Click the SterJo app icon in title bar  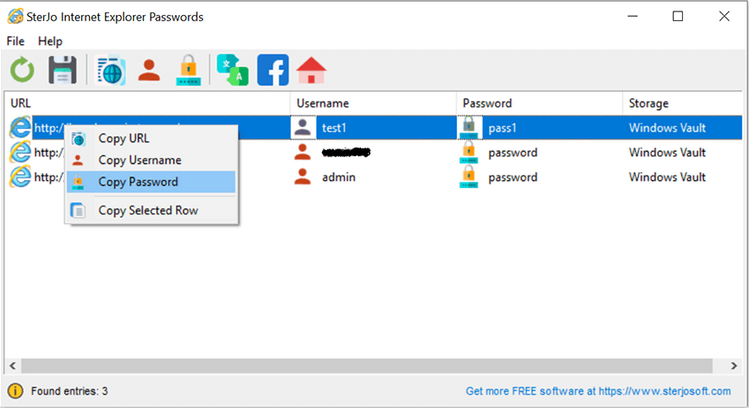pyautogui.click(x=15, y=16)
